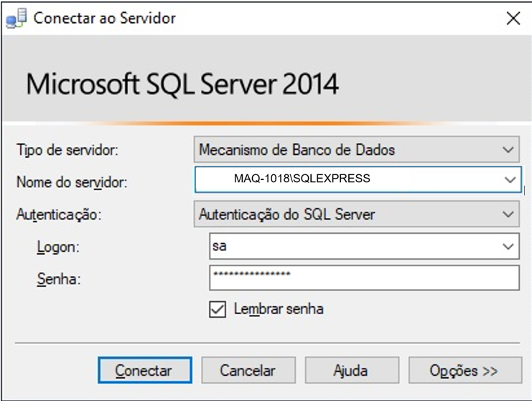Focus the Senha password field
Viewport: 532px width, 401px height.
[x=363, y=278]
